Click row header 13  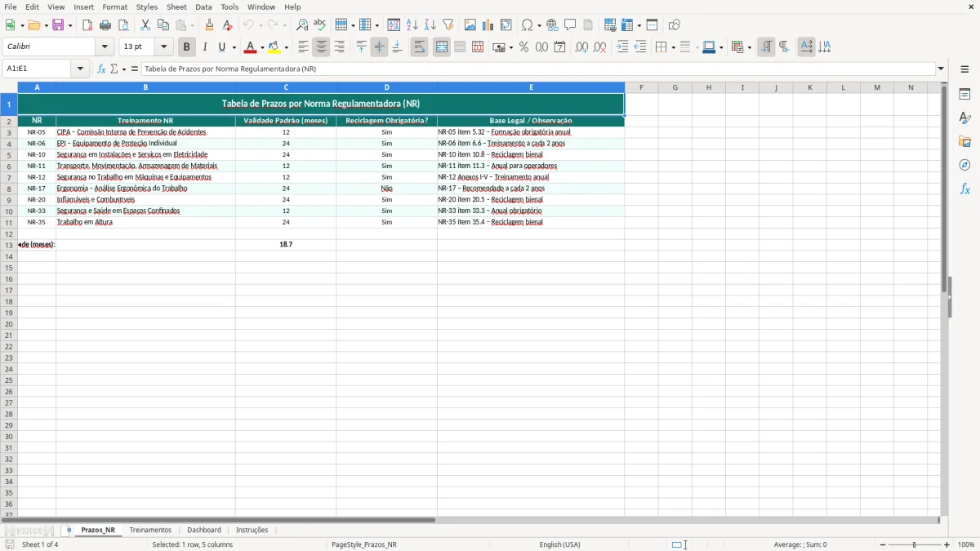(x=9, y=245)
